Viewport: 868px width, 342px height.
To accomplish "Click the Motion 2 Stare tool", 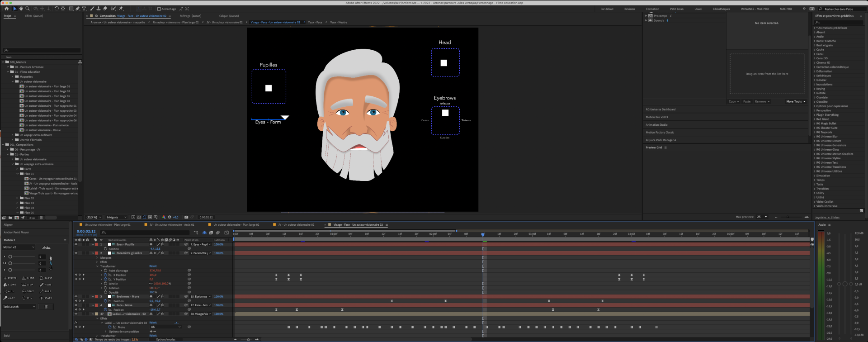I will (x=46, y=298).
